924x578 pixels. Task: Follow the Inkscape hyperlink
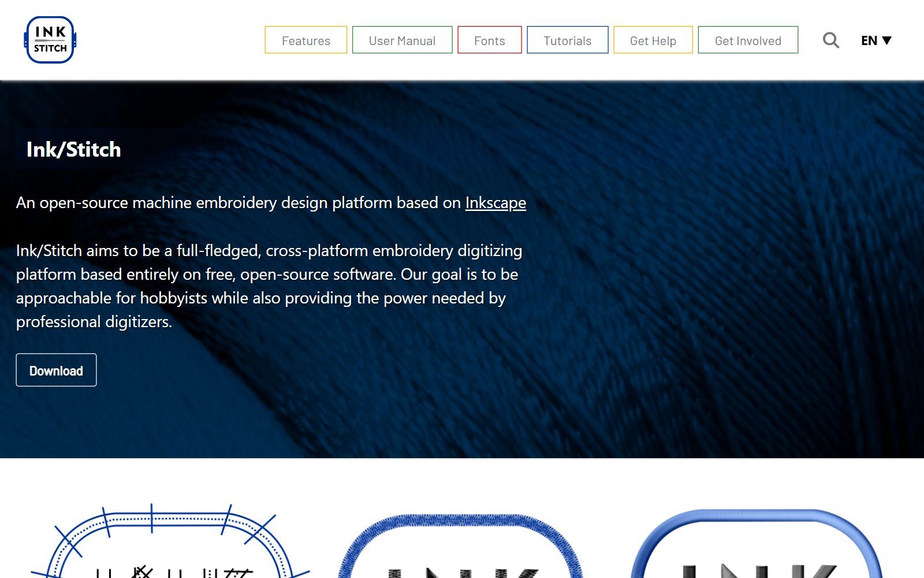click(x=495, y=203)
